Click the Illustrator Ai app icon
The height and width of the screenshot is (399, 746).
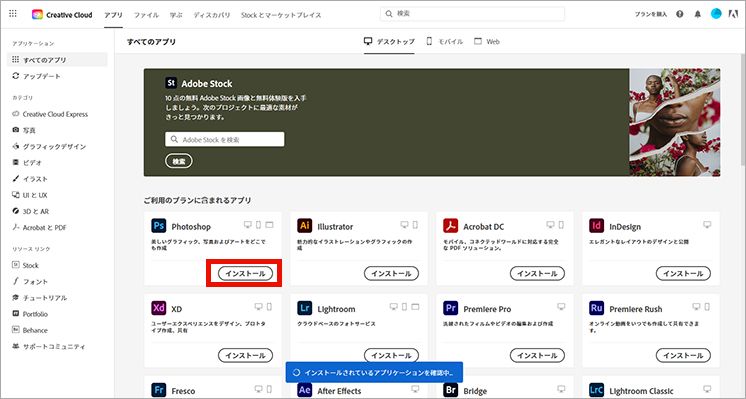[304, 225]
